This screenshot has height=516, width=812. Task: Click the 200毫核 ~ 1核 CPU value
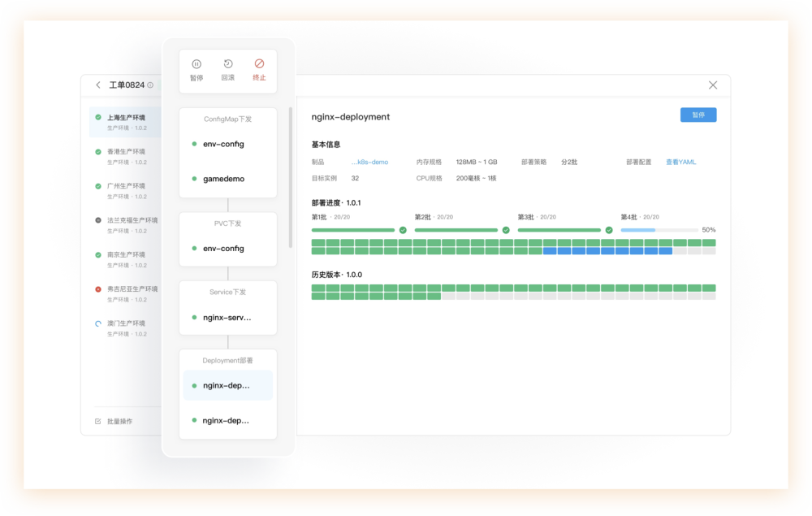[x=476, y=178]
